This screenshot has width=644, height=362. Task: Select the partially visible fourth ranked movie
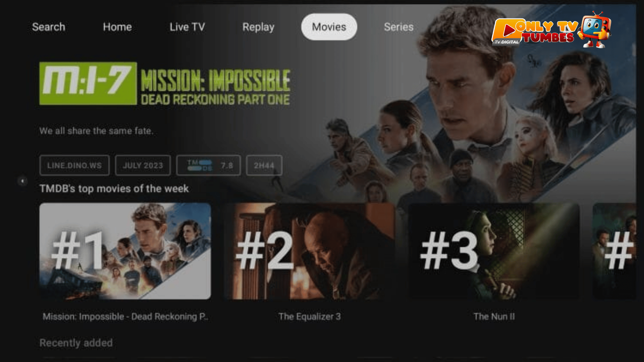coord(615,251)
